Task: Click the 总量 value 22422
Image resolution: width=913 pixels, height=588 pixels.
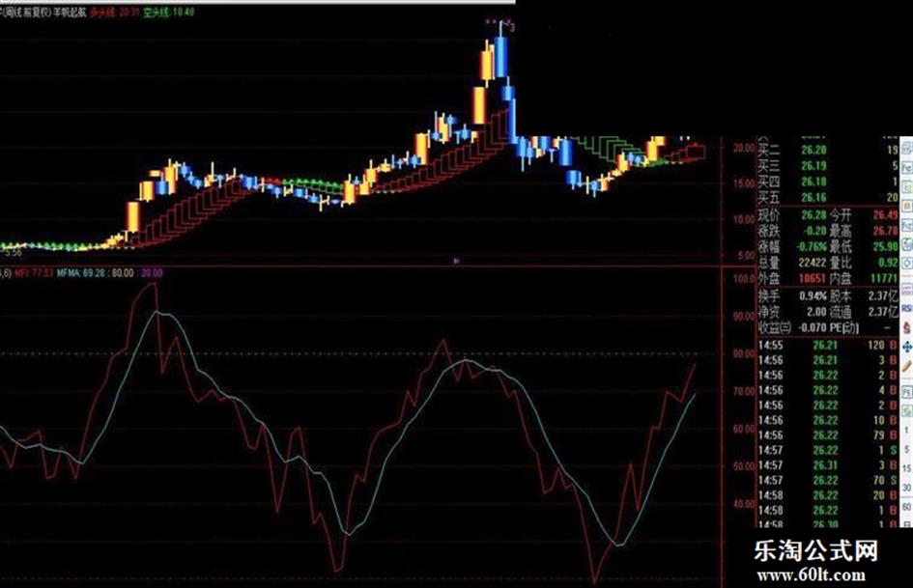Action: click(813, 263)
